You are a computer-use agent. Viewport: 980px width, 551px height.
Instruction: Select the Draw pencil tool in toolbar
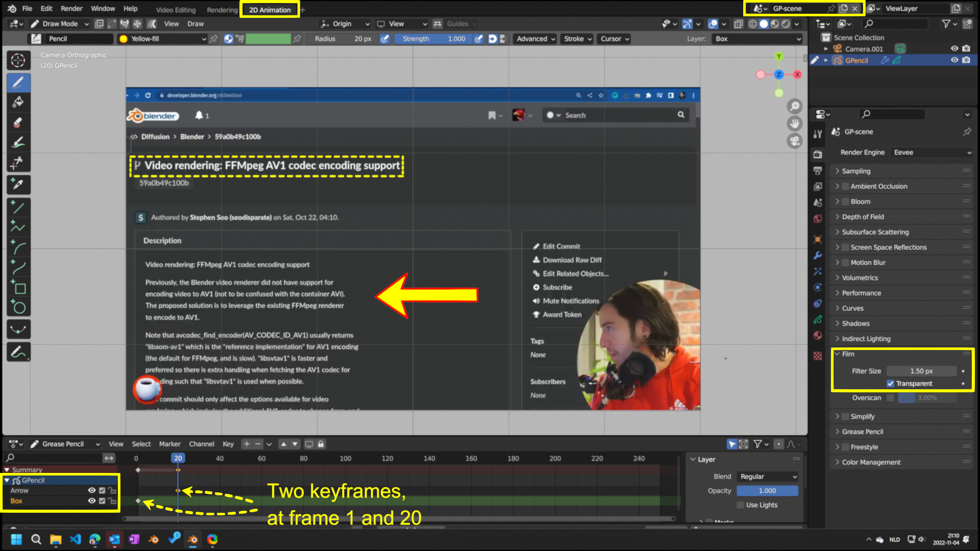[x=18, y=82]
